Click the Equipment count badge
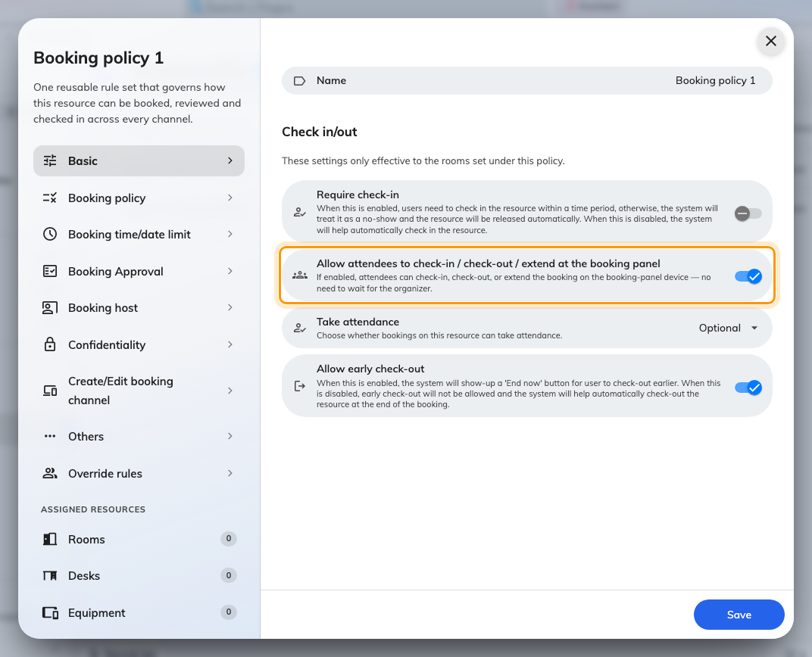Screen dimensions: 812x657 (229, 612)
